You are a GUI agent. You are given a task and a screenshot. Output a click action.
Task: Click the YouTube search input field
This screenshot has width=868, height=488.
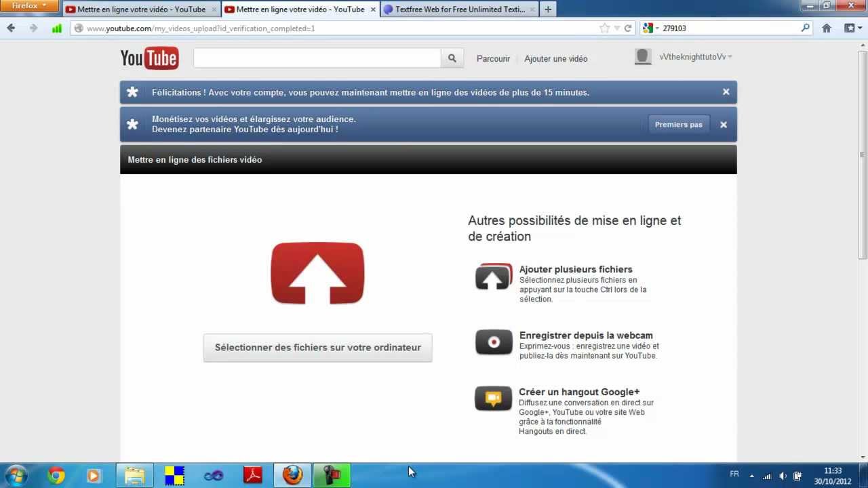(317, 58)
